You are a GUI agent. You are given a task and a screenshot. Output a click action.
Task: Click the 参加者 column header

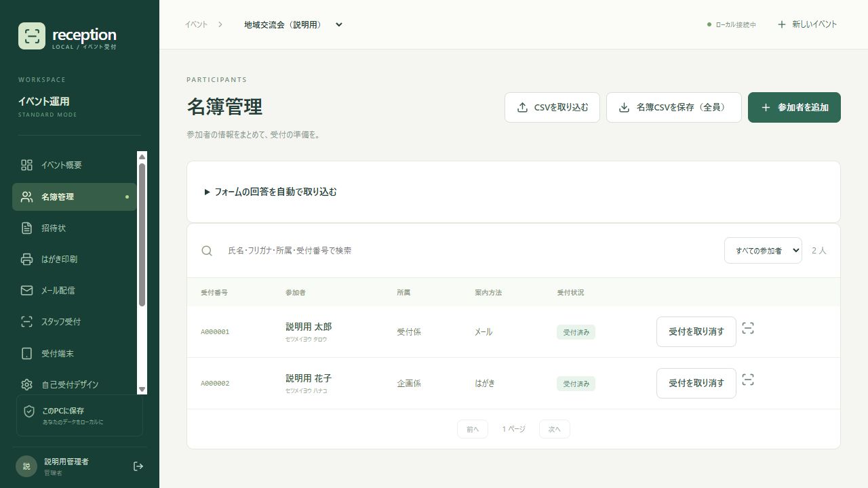tap(296, 293)
